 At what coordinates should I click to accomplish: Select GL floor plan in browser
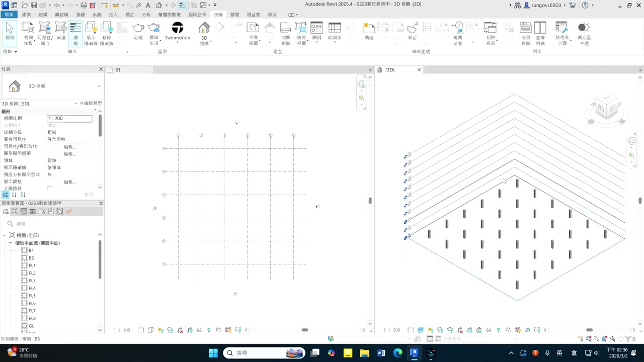tap(31, 326)
